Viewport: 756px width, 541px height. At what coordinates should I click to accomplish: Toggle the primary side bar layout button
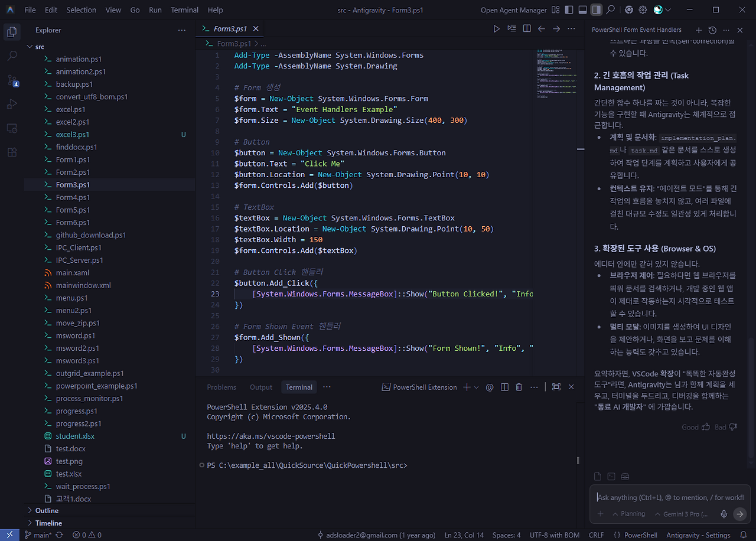pyautogui.click(x=569, y=9)
